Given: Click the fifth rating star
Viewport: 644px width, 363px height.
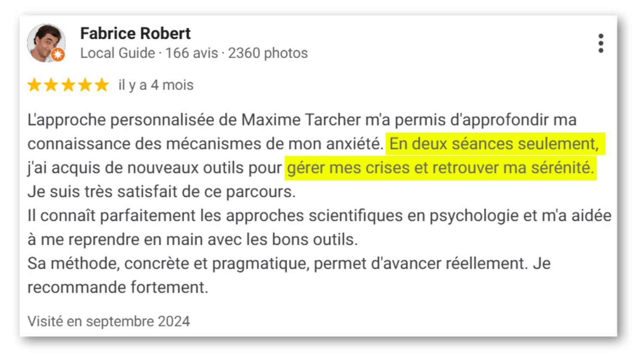Looking at the screenshot, I should pos(102,85).
